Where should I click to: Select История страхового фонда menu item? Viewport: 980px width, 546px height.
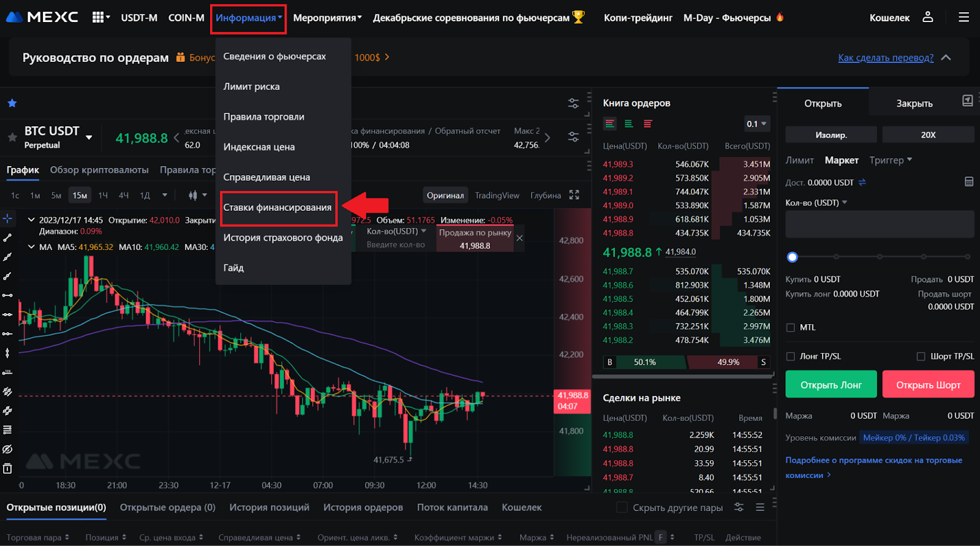pos(283,238)
